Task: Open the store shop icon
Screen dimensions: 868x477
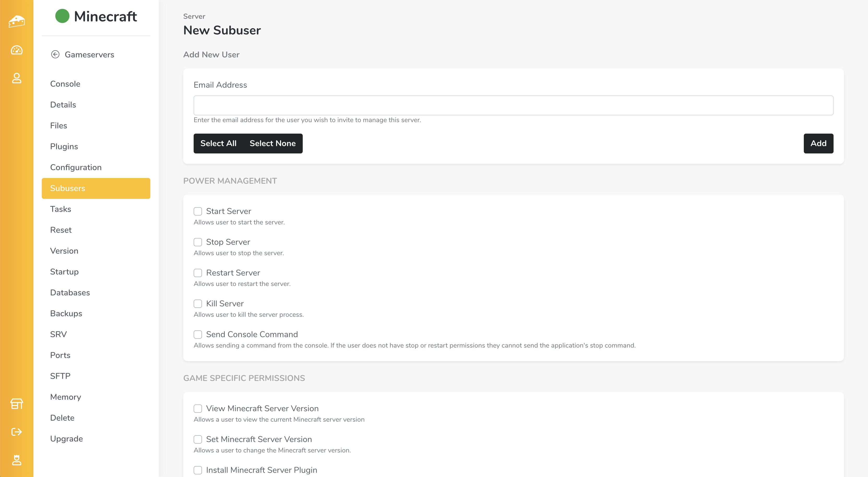Action: pyautogui.click(x=16, y=403)
